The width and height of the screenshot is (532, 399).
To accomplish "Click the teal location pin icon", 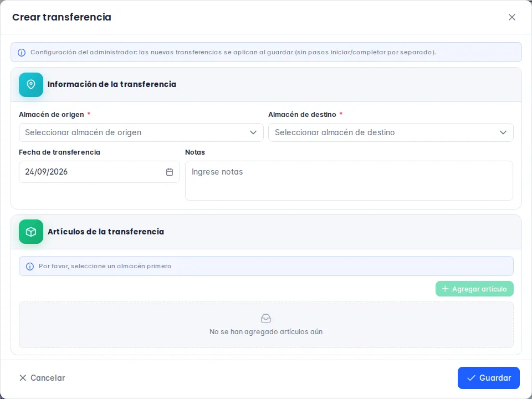I will tap(31, 85).
